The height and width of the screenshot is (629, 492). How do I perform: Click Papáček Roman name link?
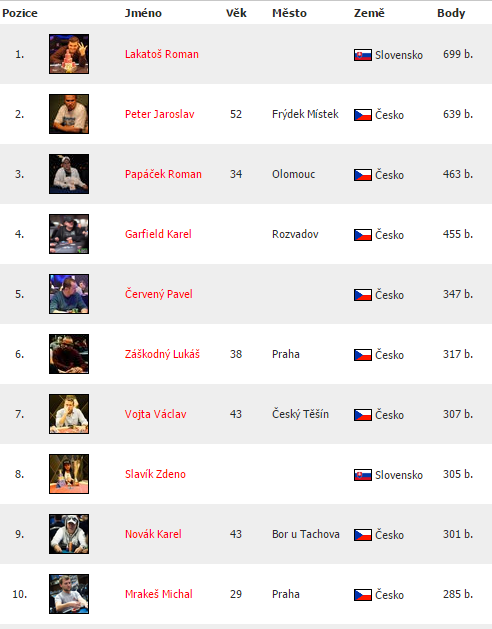click(x=163, y=174)
